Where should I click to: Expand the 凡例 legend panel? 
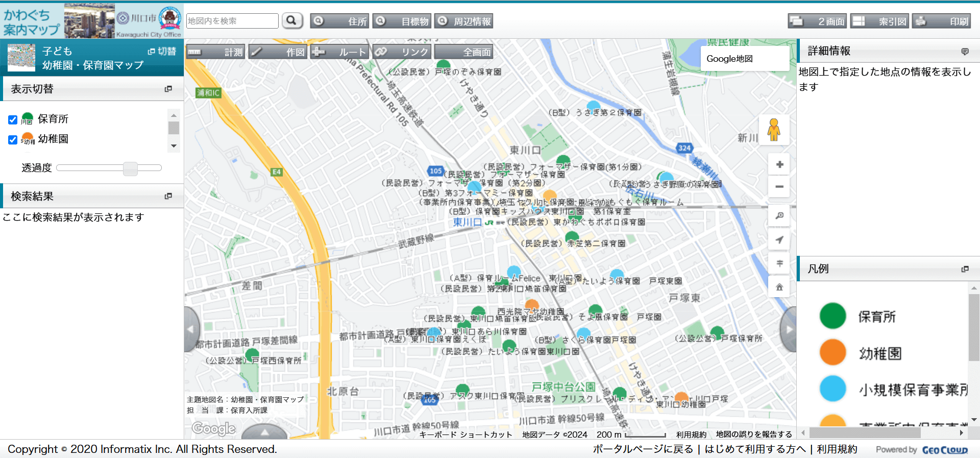click(965, 269)
